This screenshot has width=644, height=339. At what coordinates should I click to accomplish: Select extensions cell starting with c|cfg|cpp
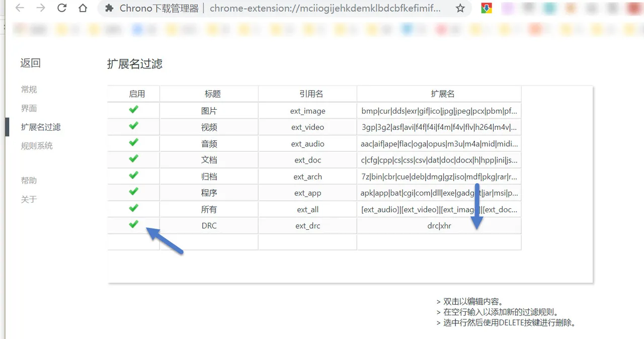pyautogui.click(x=439, y=160)
